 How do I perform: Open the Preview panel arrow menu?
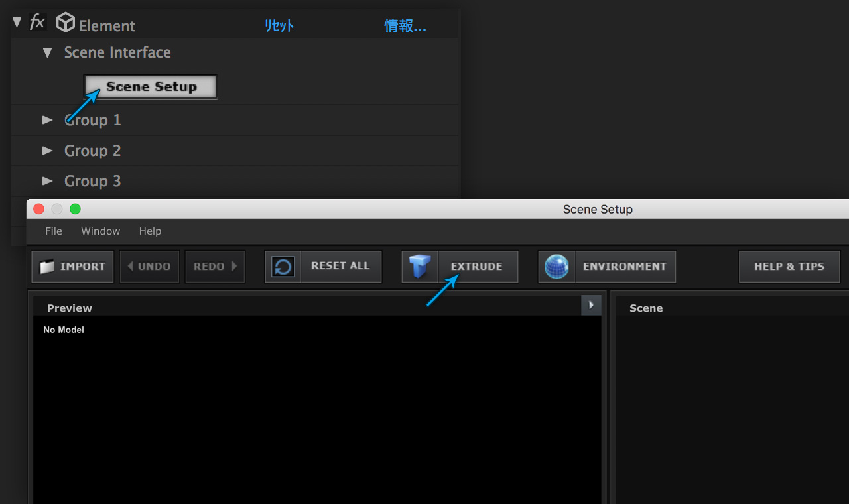point(591,305)
